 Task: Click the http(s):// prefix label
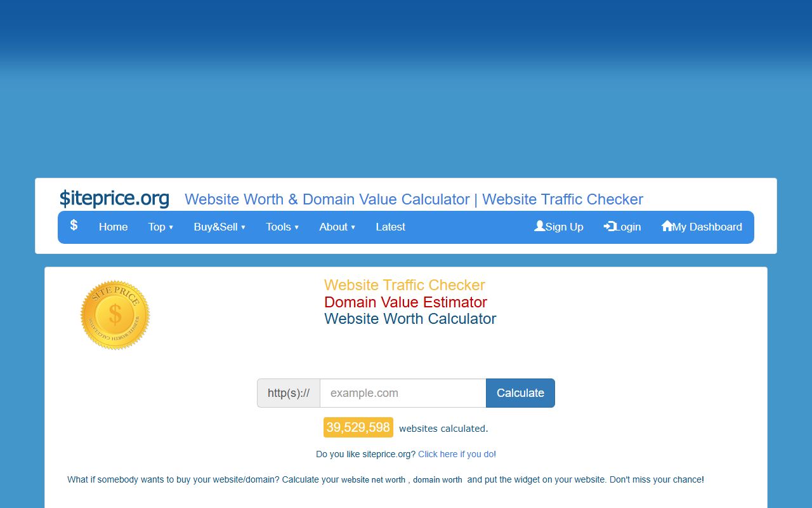coord(289,393)
